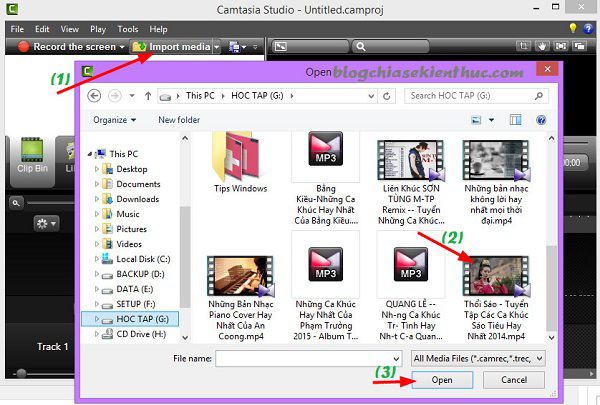Select Pictures in navigation tree
The height and width of the screenshot is (405, 600).
131,229
